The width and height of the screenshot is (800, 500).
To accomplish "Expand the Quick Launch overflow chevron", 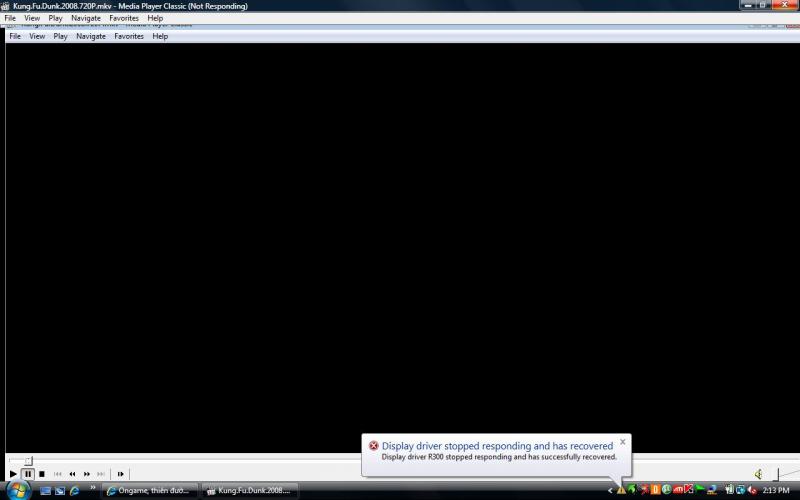I will (x=93, y=489).
